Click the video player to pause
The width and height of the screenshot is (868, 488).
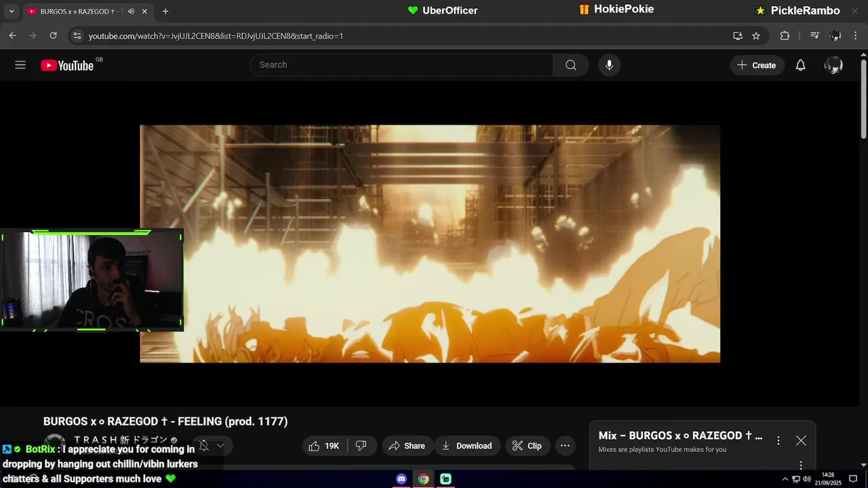[430, 244]
